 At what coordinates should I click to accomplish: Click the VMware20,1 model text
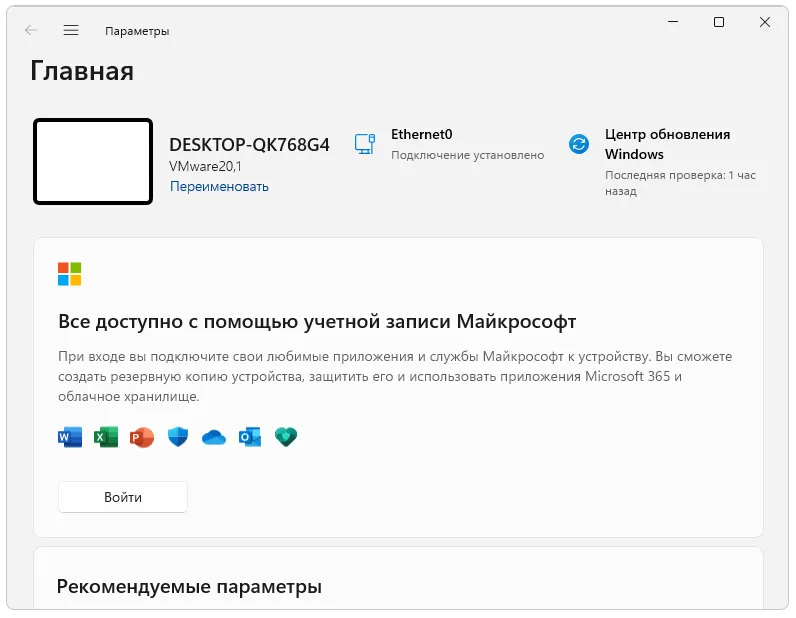point(205,166)
